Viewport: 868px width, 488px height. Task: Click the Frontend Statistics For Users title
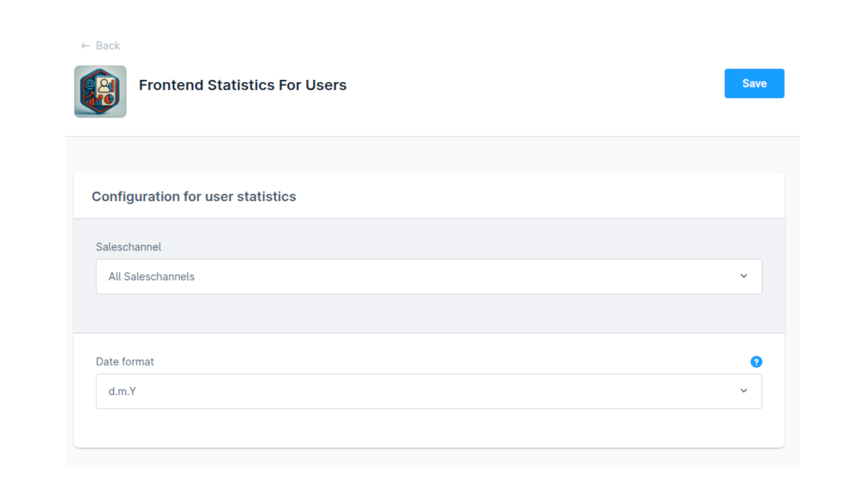(243, 85)
